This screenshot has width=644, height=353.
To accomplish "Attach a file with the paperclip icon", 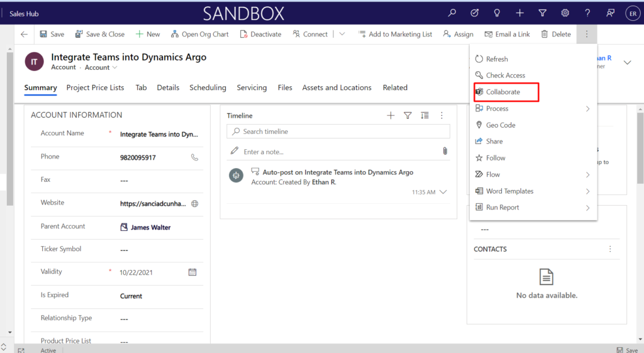I will click(445, 151).
